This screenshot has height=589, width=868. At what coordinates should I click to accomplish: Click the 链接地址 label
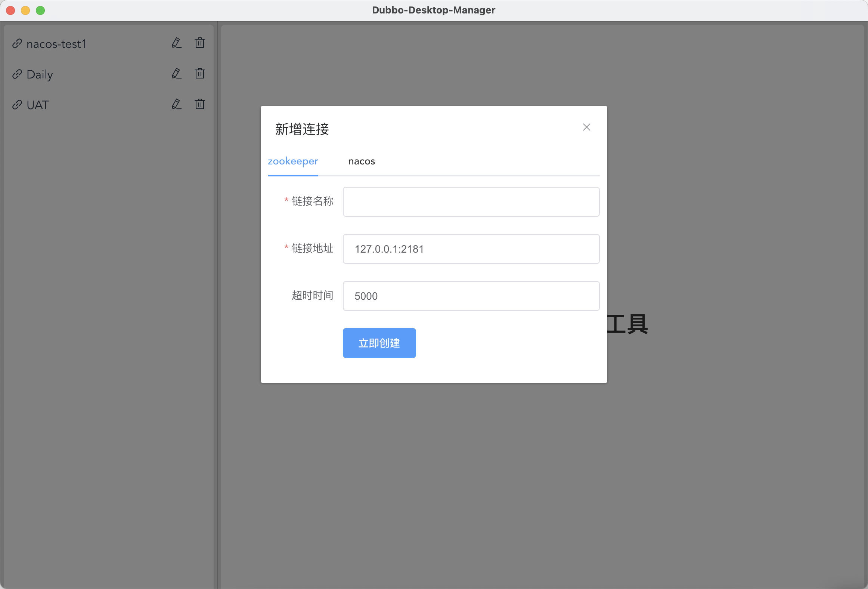[313, 249]
